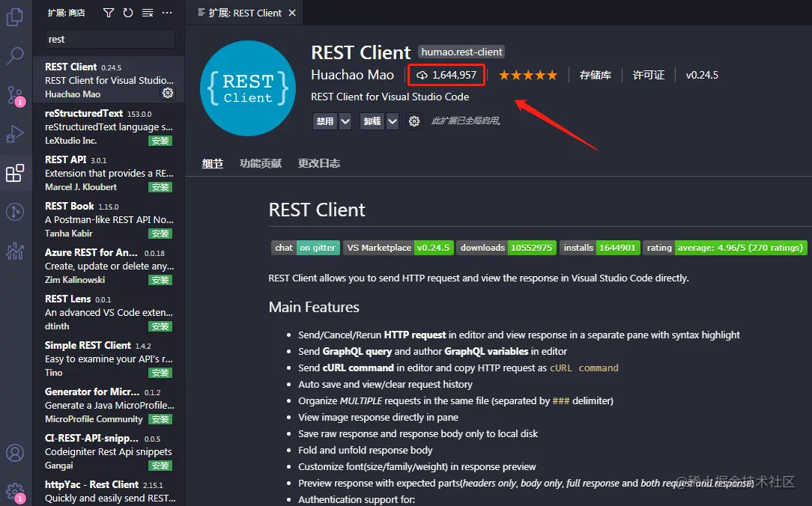Open the Search view in activity bar
Viewport: 812px width, 506px height.
15,56
